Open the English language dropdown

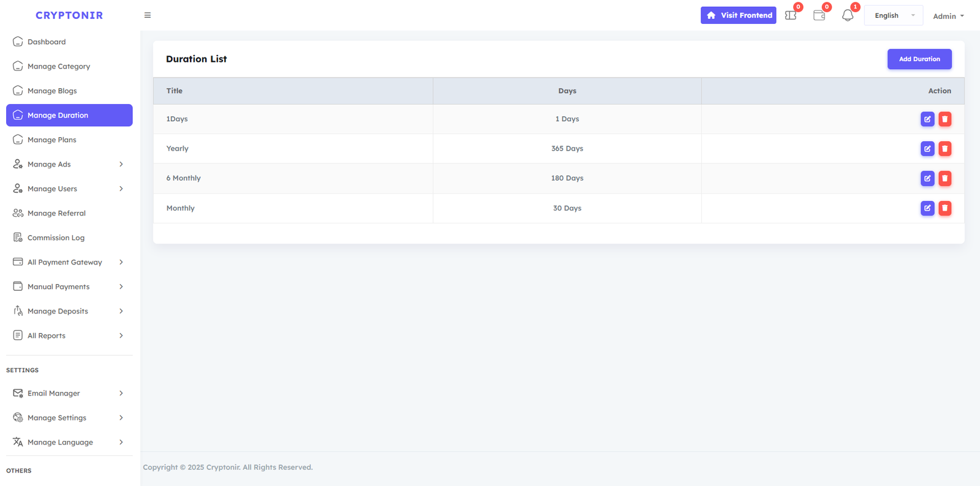click(893, 15)
